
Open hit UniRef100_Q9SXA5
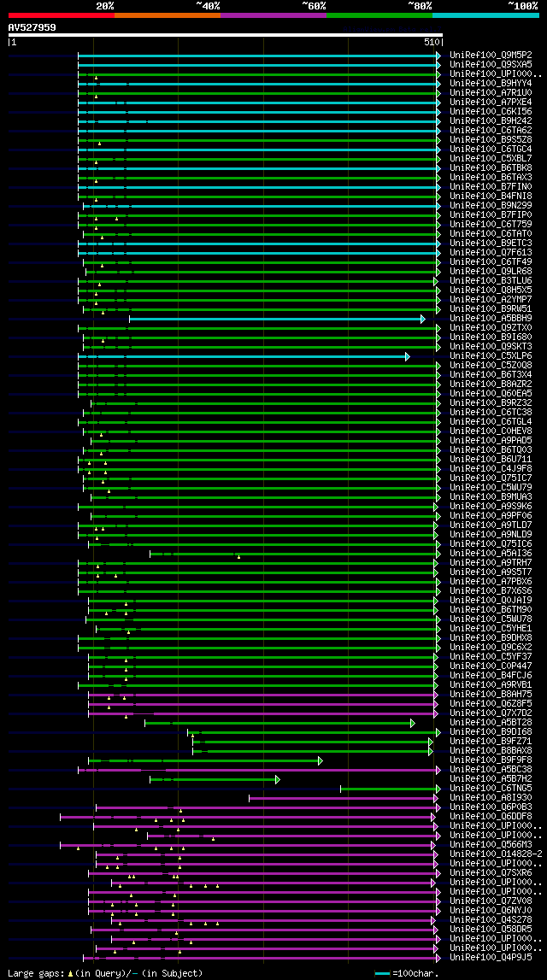click(491, 64)
